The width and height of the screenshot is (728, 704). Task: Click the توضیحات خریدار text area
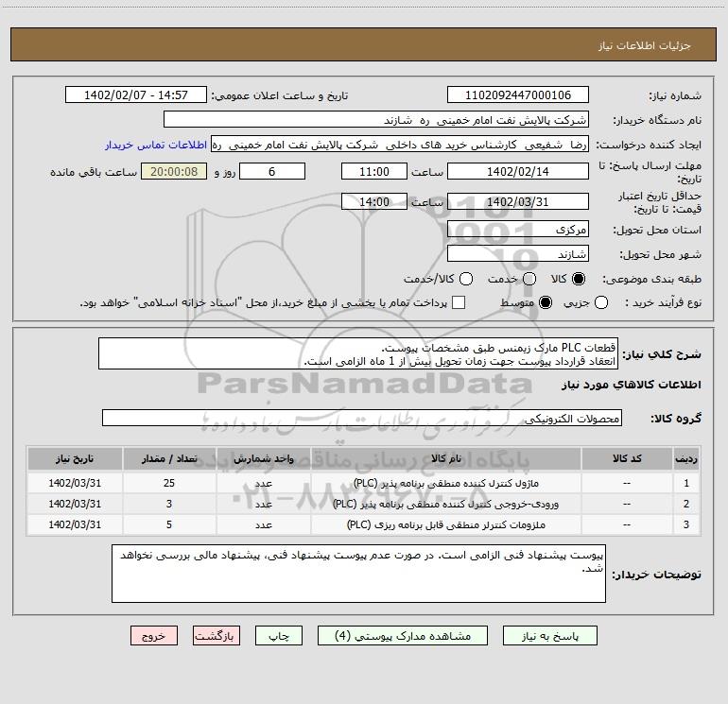(x=358, y=574)
